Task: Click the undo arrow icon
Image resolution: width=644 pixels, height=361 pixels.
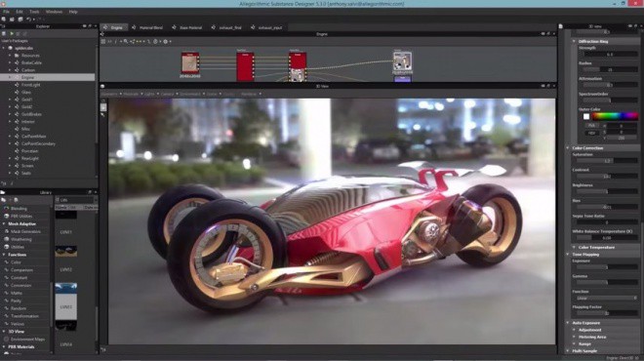Action: point(28,20)
